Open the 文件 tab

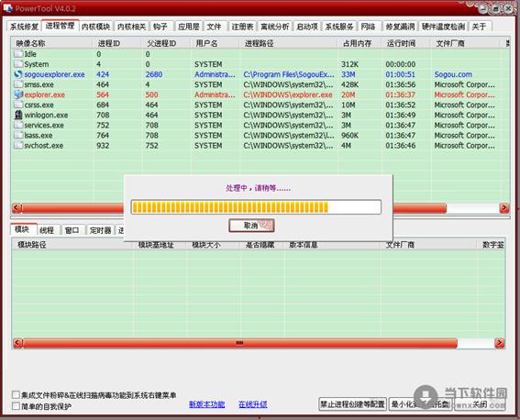(x=215, y=27)
